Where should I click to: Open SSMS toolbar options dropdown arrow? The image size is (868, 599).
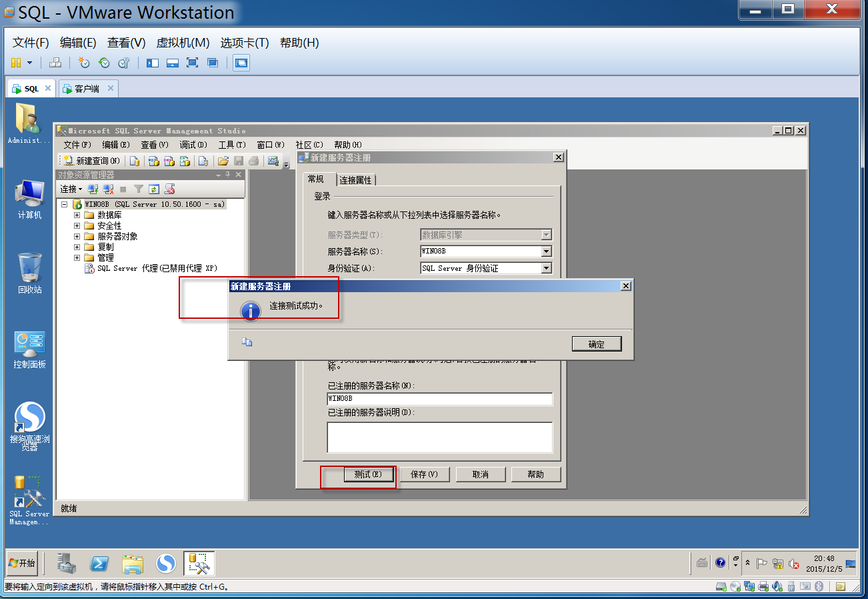tap(286, 164)
